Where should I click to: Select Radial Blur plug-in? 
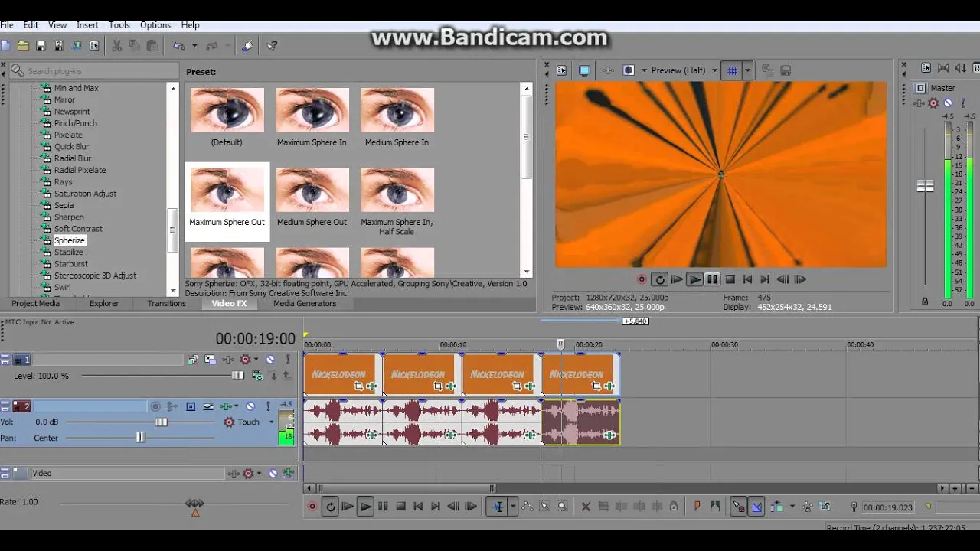tap(72, 158)
